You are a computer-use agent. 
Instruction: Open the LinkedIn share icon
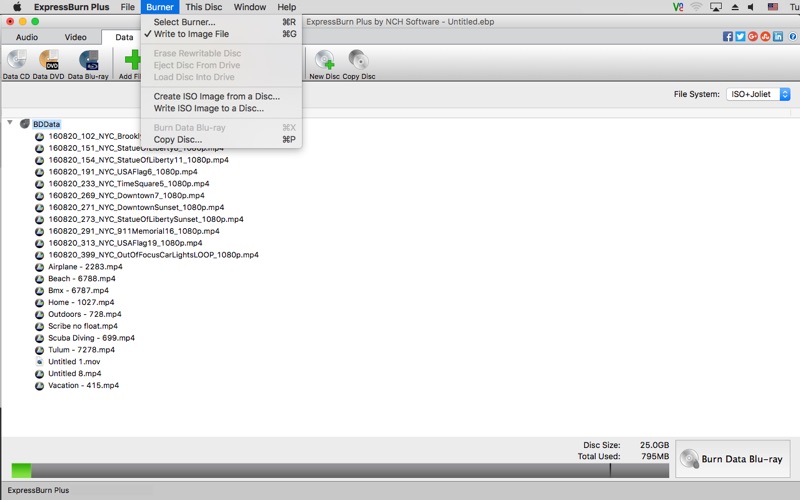point(778,36)
